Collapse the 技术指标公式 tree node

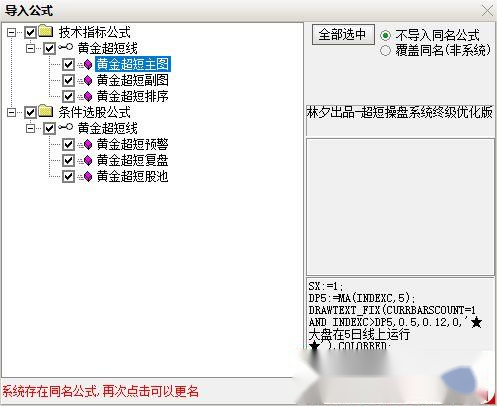pyautogui.click(x=12, y=32)
